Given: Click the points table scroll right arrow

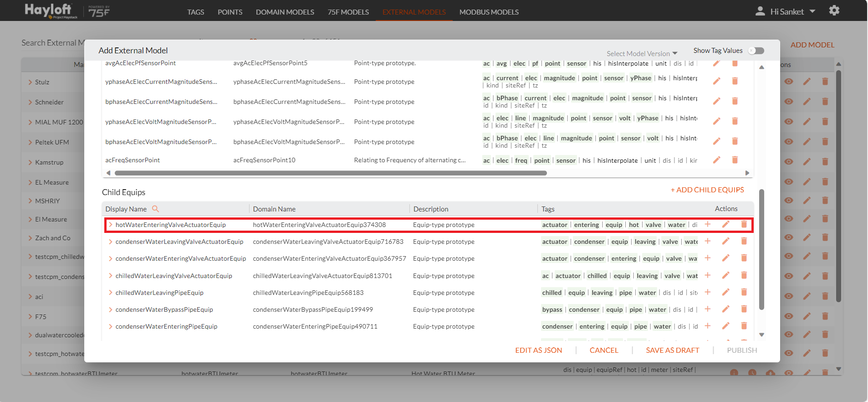Looking at the screenshot, I should (x=747, y=173).
